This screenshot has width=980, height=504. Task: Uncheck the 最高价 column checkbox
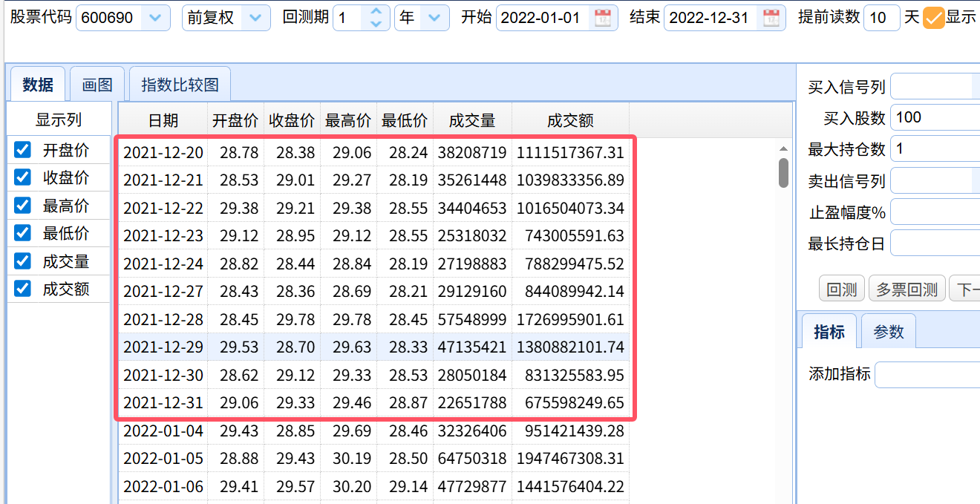(23, 206)
